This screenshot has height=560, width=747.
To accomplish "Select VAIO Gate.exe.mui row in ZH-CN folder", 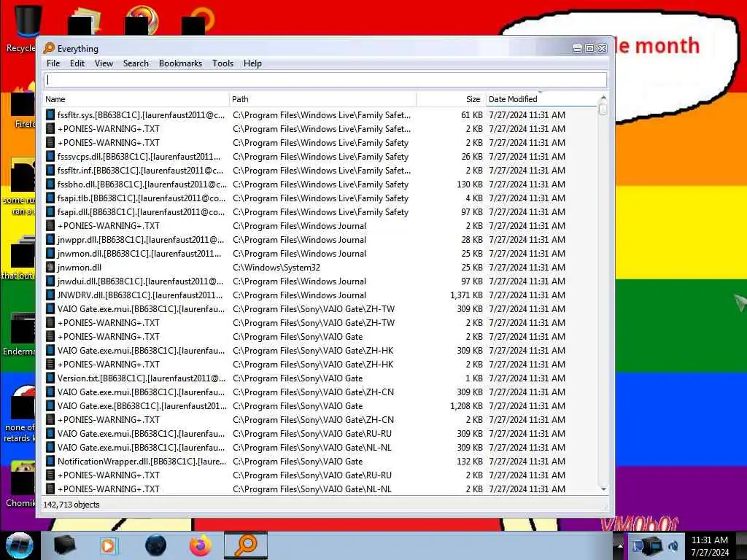I will (x=321, y=392).
